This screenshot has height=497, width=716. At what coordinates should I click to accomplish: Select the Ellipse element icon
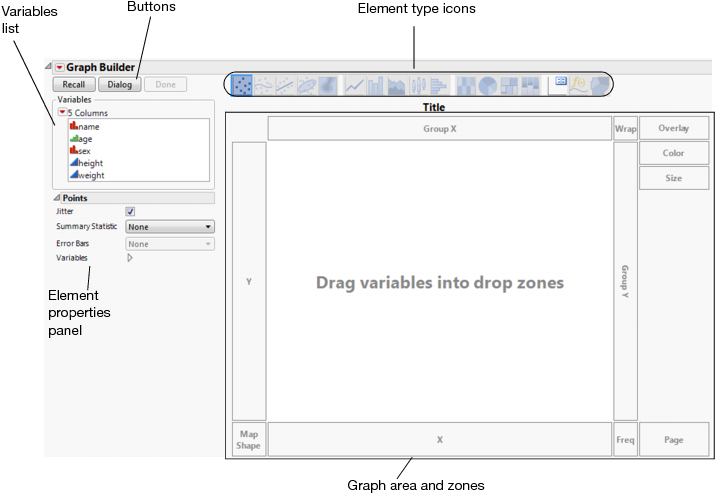click(x=306, y=85)
